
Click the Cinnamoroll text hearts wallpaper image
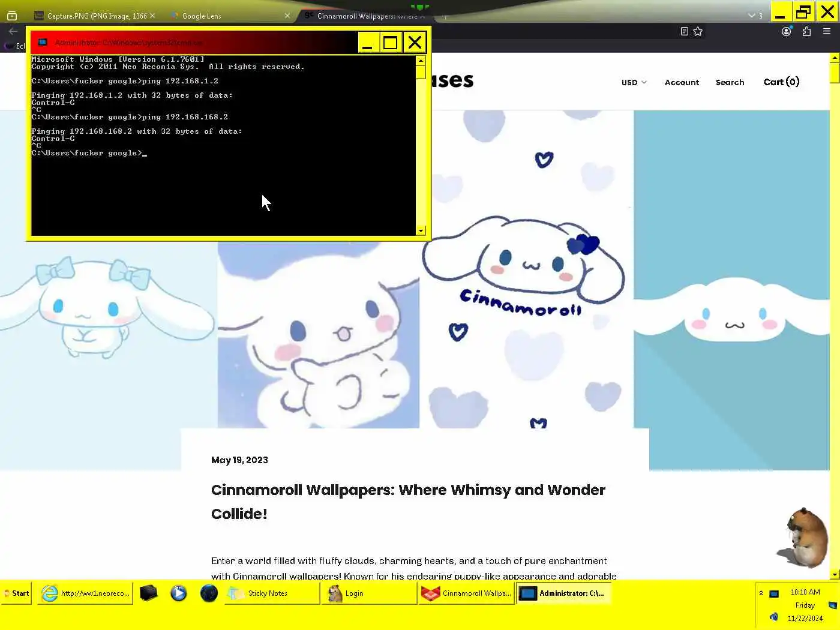[526, 269]
